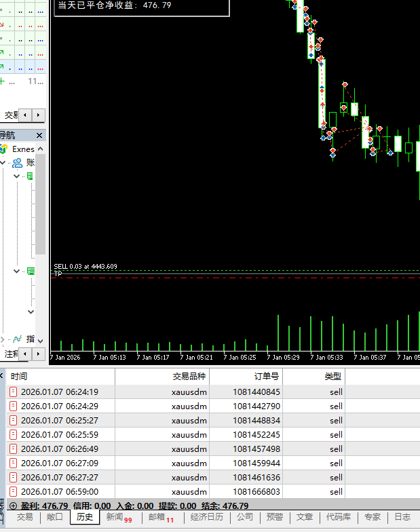
Task: Collapse the lower server node chevron
Action: tap(16, 271)
